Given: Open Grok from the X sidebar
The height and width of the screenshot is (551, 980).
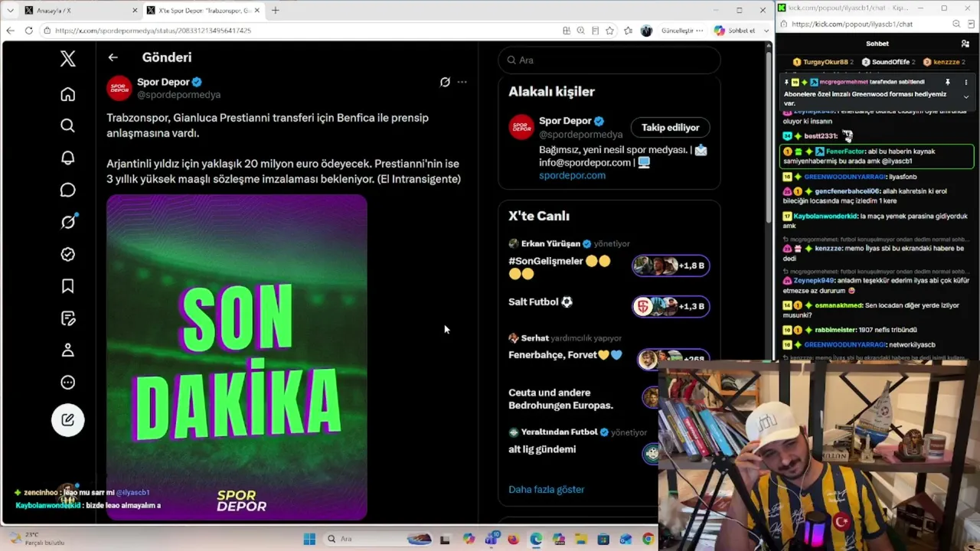Looking at the screenshot, I should 68,222.
